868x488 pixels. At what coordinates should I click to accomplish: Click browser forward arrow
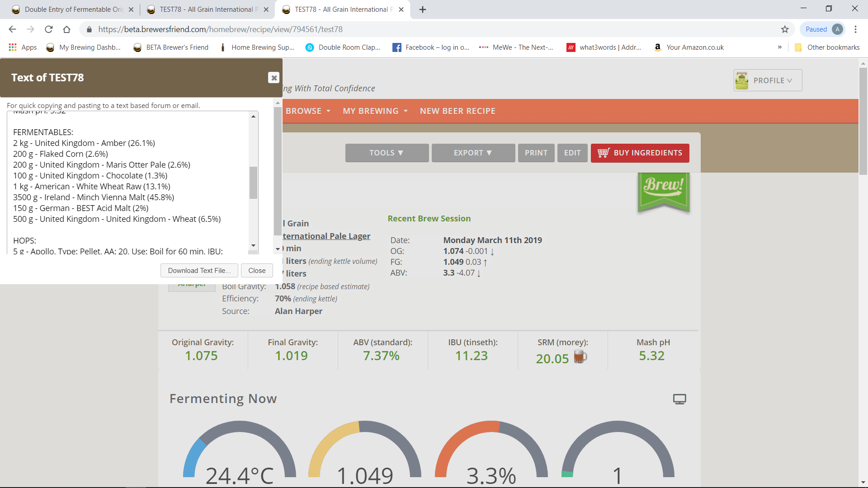point(30,29)
